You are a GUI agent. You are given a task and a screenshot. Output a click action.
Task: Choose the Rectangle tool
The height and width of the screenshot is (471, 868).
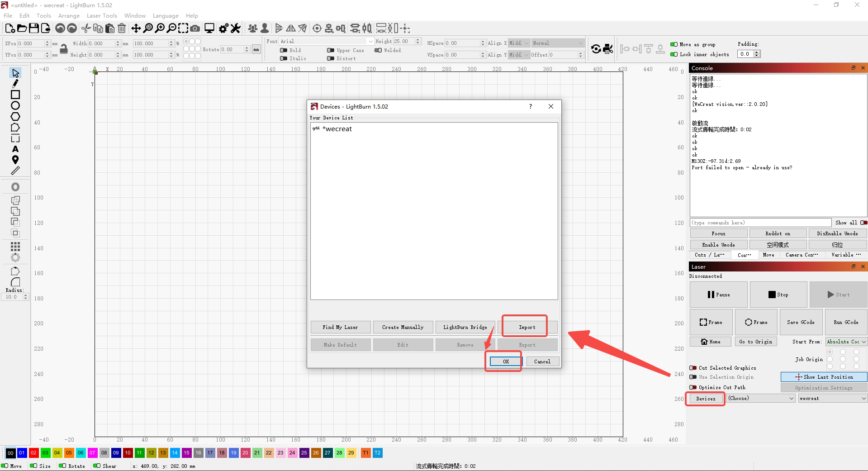[x=15, y=95]
